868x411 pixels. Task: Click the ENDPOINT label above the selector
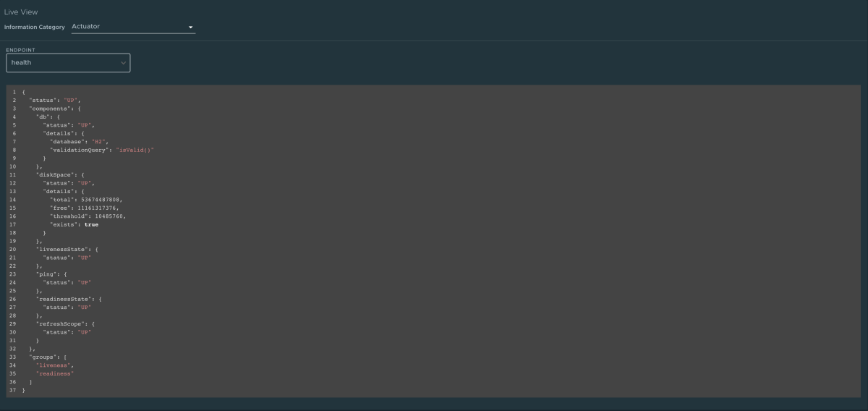tap(20, 50)
